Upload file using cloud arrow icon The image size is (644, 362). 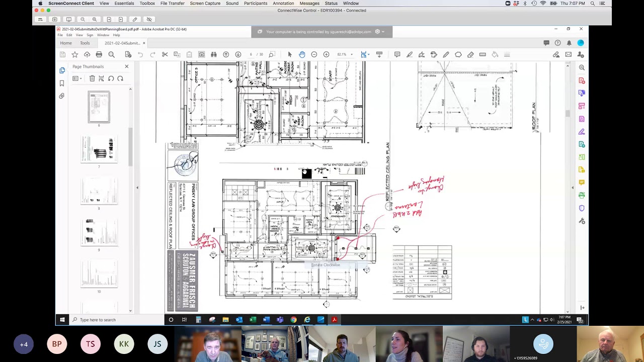point(87,54)
